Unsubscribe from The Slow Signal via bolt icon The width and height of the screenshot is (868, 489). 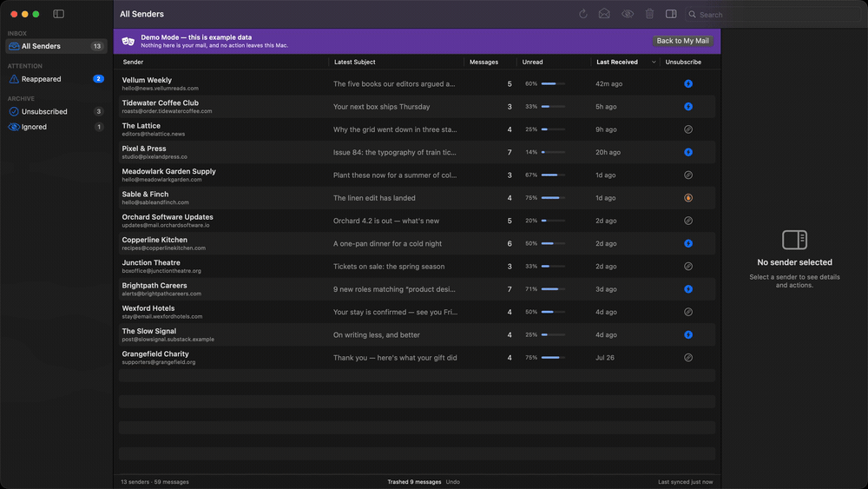click(688, 334)
